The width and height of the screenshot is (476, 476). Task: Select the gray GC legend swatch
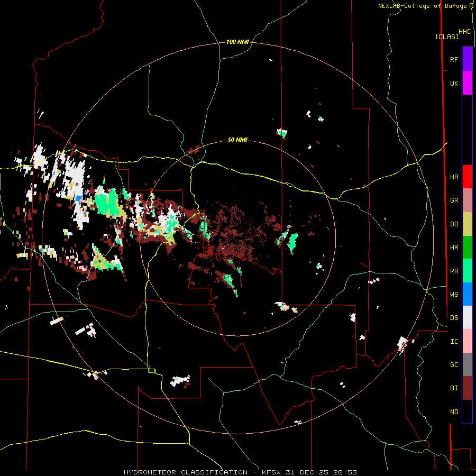467,364
